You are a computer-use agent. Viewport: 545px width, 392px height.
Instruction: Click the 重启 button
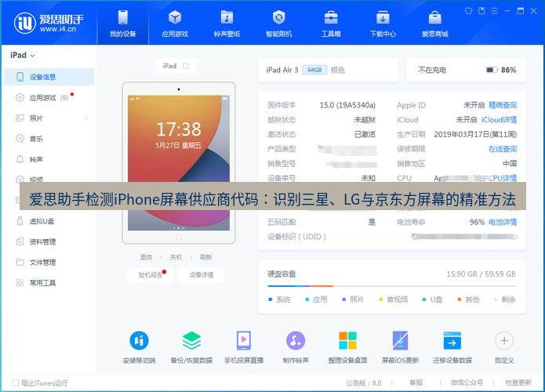pyautogui.click(x=147, y=257)
